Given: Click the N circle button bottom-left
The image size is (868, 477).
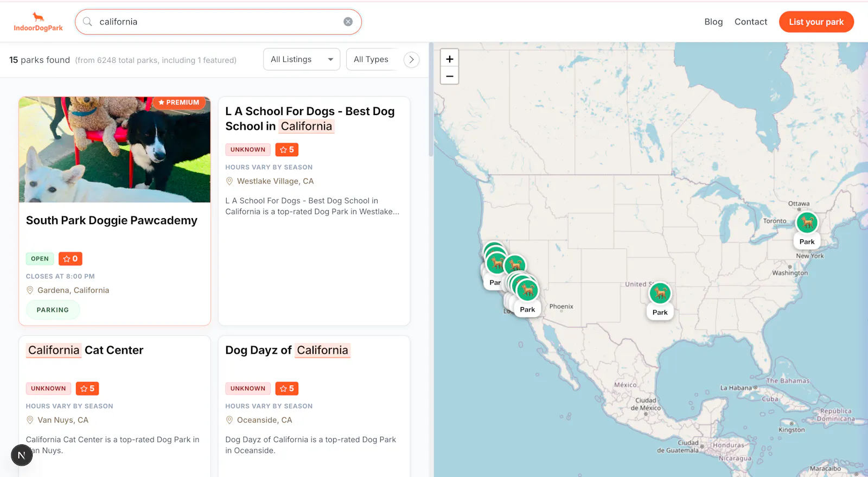Looking at the screenshot, I should pos(22,455).
